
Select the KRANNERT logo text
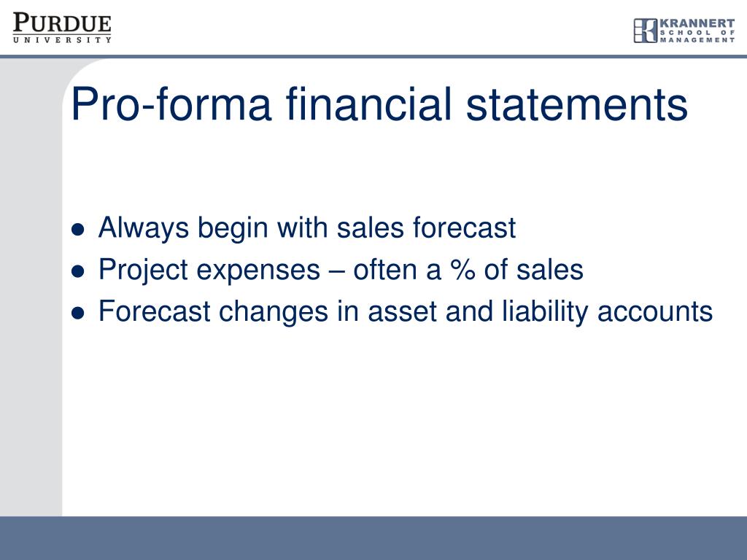pyautogui.click(x=697, y=23)
